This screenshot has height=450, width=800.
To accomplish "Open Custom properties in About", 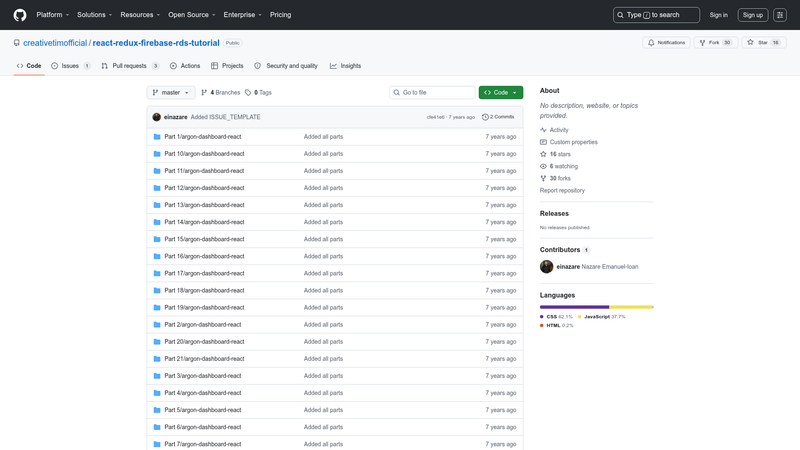I will pyautogui.click(x=569, y=142).
